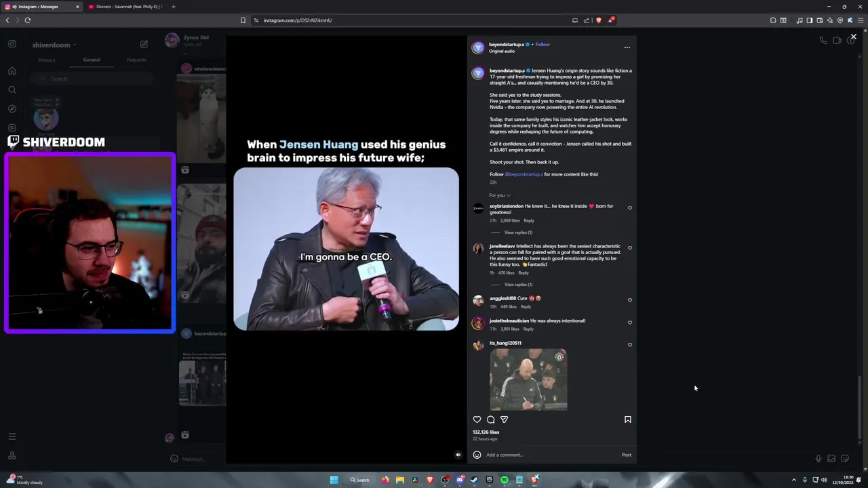868x488 pixels.
Task: Expand the For you comment sort dropdown
Action: pyautogui.click(x=500, y=195)
